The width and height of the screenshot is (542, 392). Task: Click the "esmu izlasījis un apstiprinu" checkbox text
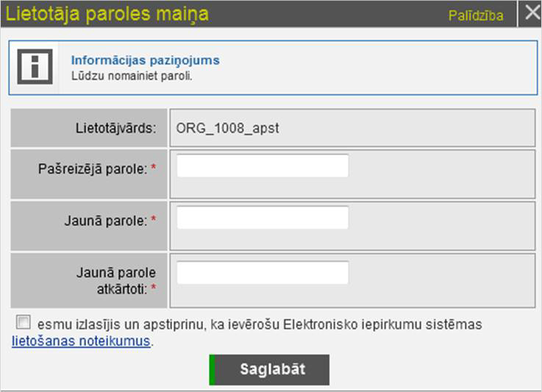[259, 324]
